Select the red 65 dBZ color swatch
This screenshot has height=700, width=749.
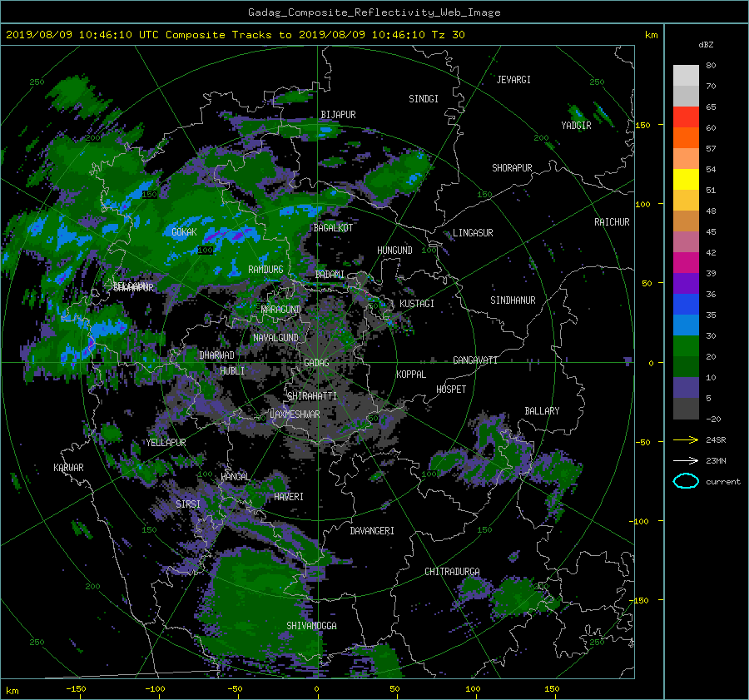tap(686, 117)
